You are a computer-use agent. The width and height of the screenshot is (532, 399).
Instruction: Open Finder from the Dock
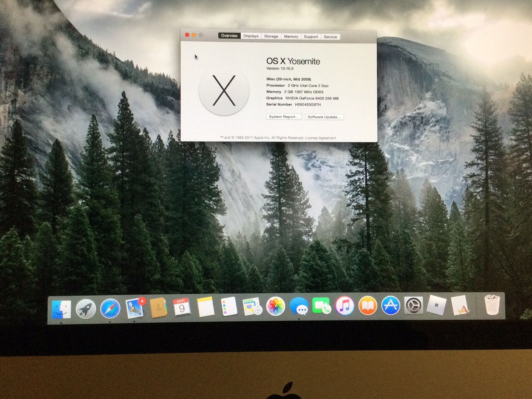[x=62, y=309]
